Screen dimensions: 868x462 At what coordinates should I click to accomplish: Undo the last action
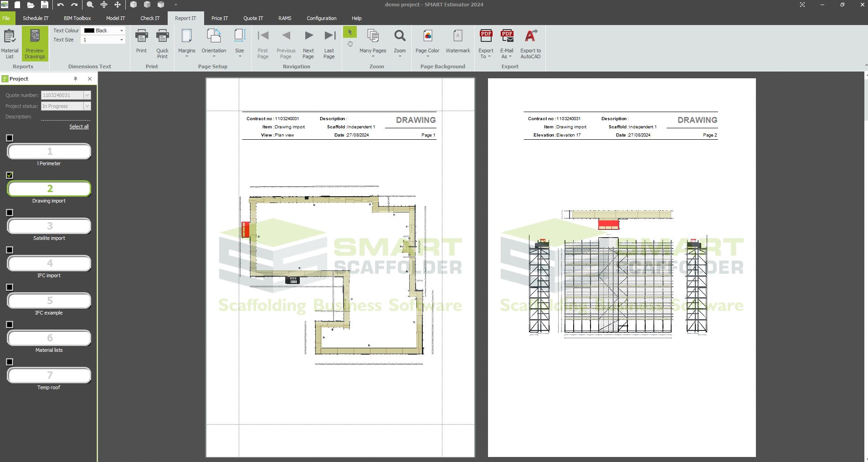[61, 5]
